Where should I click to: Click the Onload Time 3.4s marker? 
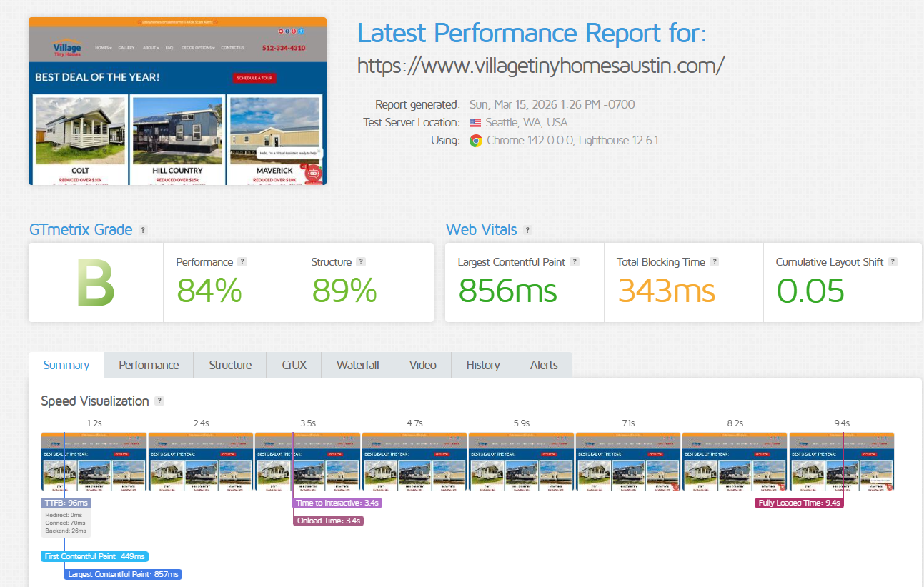pyautogui.click(x=329, y=521)
